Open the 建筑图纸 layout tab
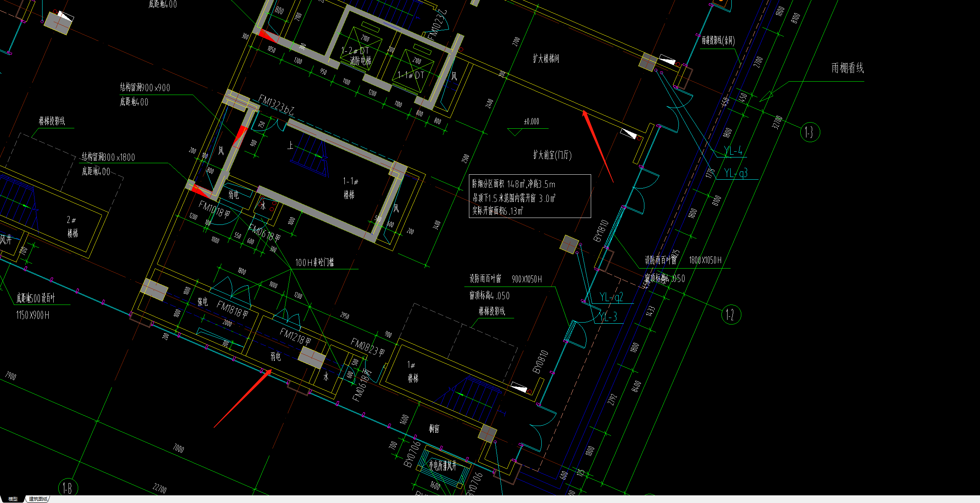Screen dimensions: 980x503 (x=38, y=499)
